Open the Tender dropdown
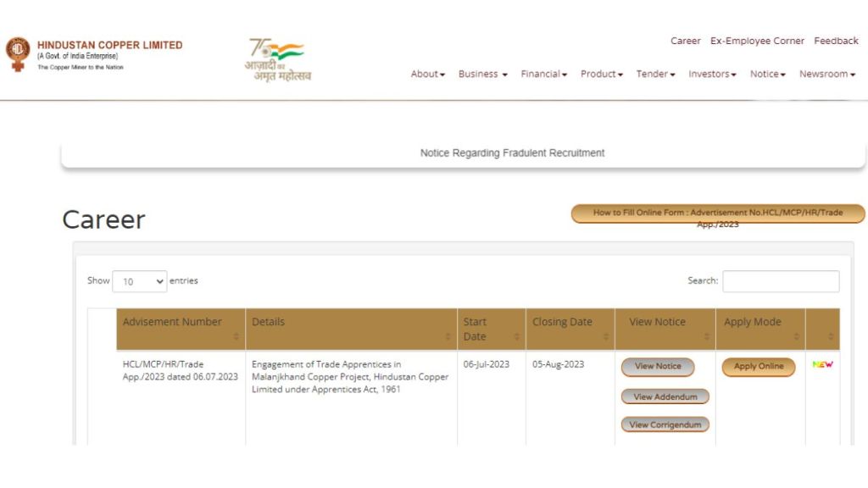868x488 pixels. pos(655,75)
